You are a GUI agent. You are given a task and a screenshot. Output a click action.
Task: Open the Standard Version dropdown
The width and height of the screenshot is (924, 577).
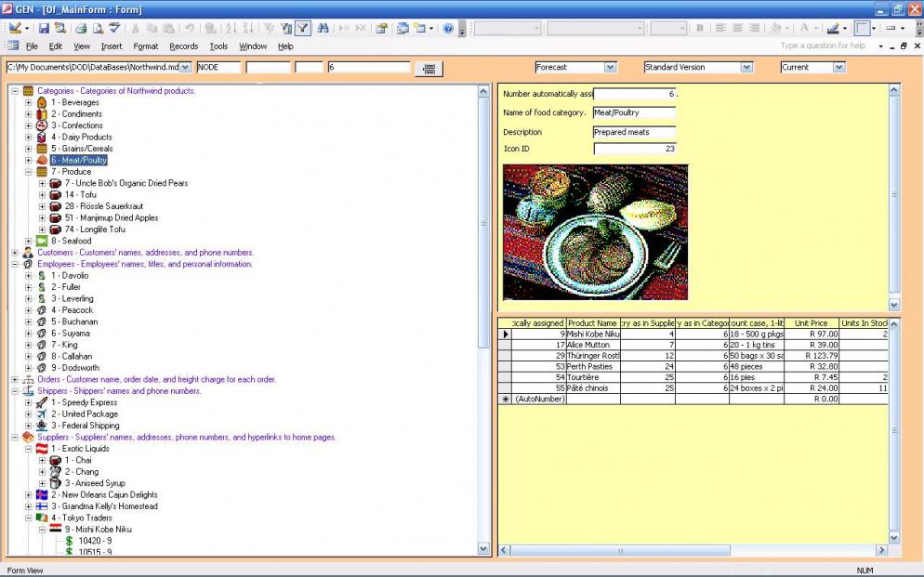point(746,67)
